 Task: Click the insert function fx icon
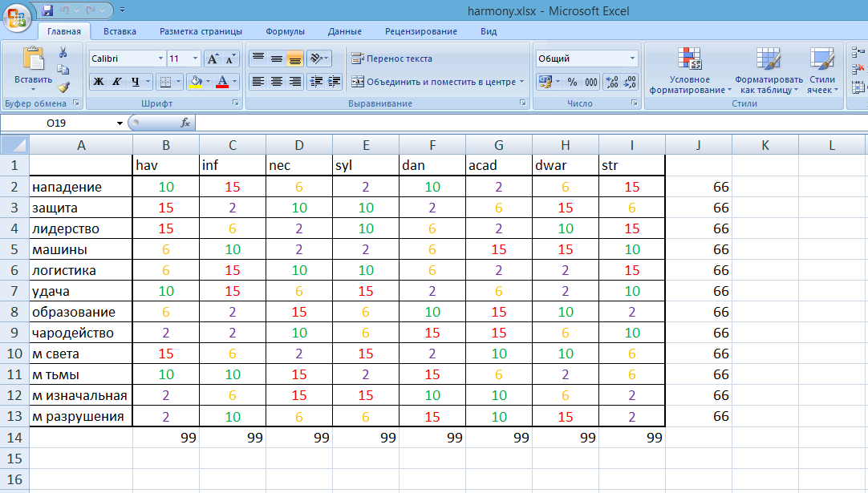(185, 123)
